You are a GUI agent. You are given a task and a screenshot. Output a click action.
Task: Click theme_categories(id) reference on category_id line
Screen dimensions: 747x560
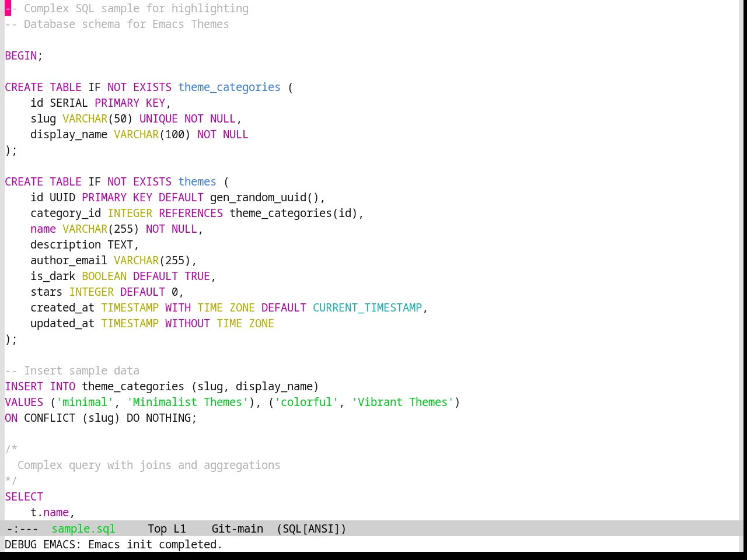coord(294,213)
